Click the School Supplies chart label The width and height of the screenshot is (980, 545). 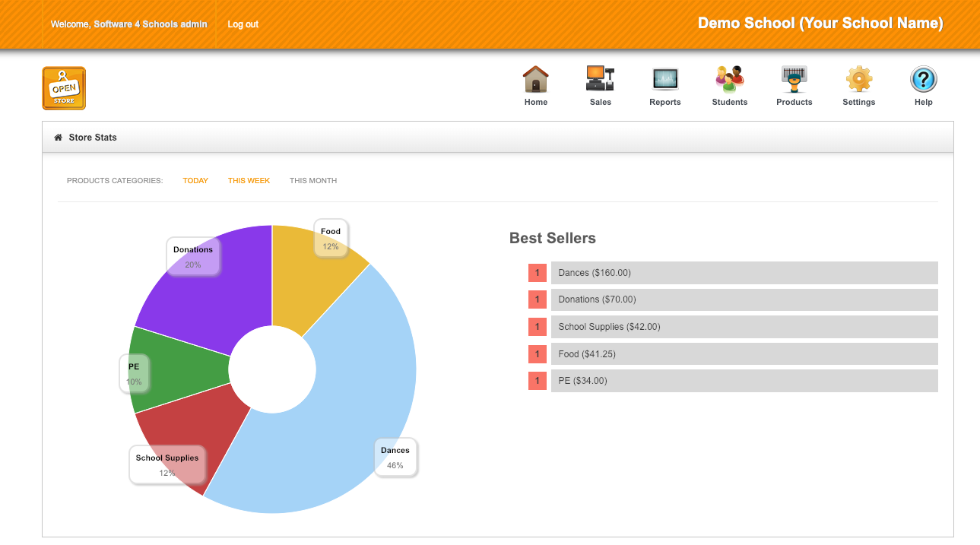167,464
